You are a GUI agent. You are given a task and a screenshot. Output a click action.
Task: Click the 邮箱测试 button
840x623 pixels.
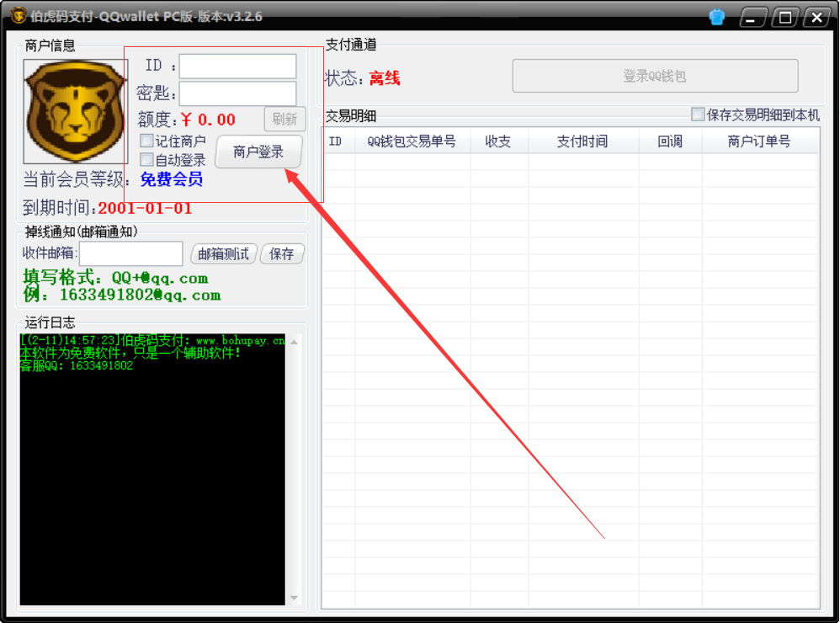[222, 253]
